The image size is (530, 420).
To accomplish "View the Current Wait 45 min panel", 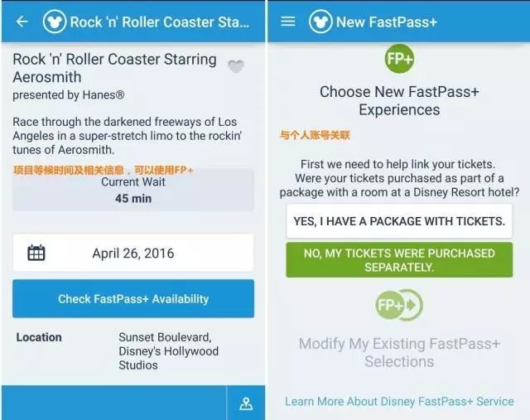I will click(x=133, y=190).
